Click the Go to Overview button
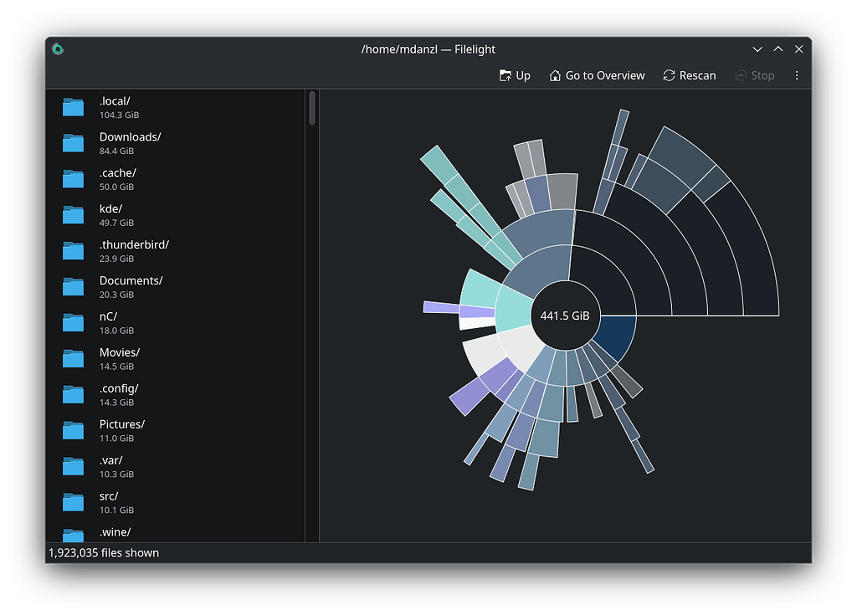The height and width of the screenshot is (616, 857). (x=597, y=75)
